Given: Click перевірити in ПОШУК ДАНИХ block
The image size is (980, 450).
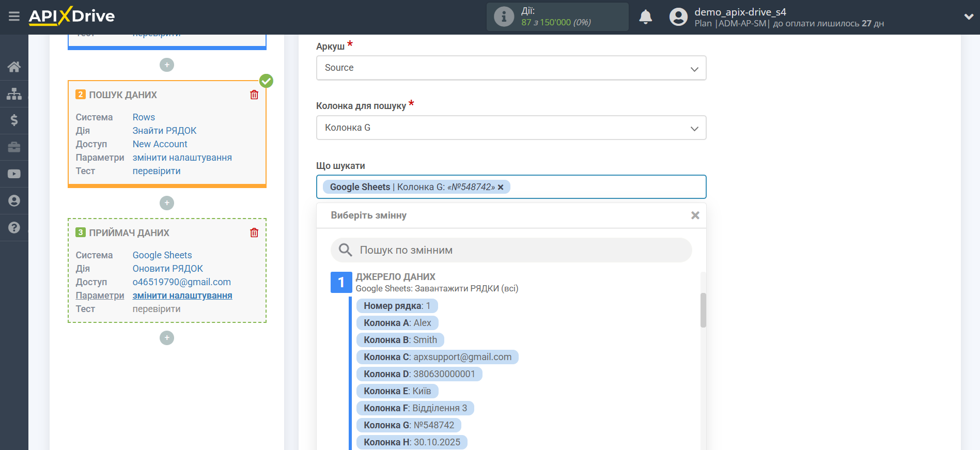Looking at the screenshot, I should [157, 171].
